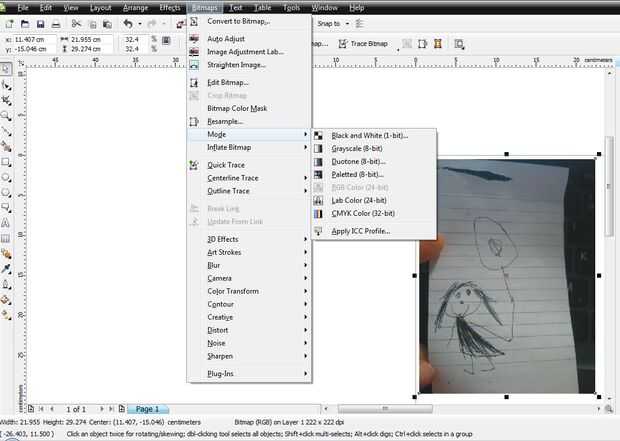The width and height of the screenshot is (620, 441).
Task: Choose CMYK Color (32-bit) mode
Action: point(374,214)
